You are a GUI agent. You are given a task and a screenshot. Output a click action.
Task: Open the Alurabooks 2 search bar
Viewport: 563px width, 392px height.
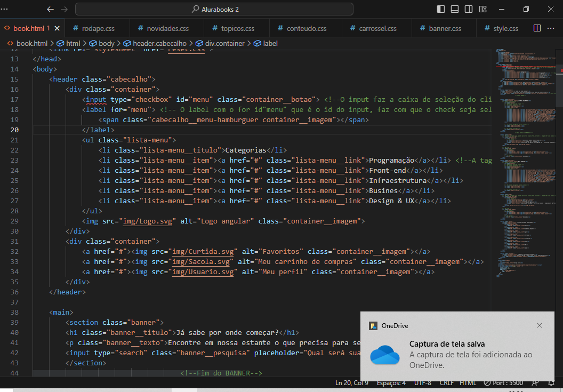(x=214, y=10)
